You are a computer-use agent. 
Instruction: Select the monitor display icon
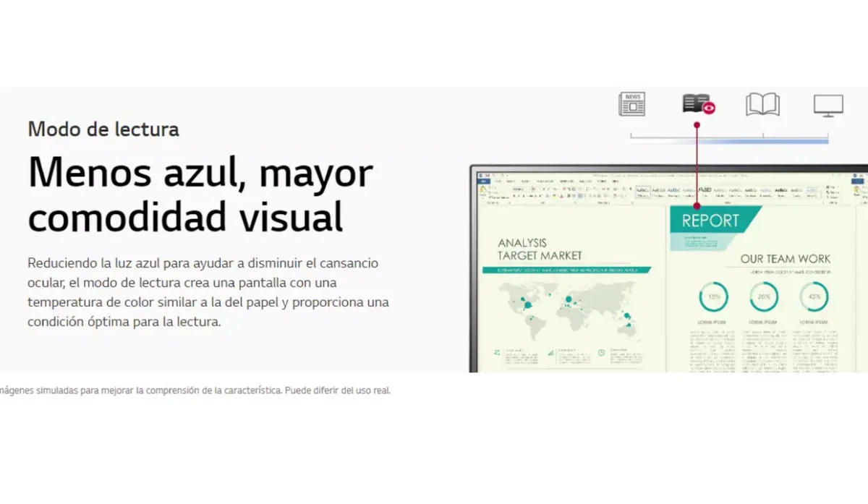pos(828,105)
